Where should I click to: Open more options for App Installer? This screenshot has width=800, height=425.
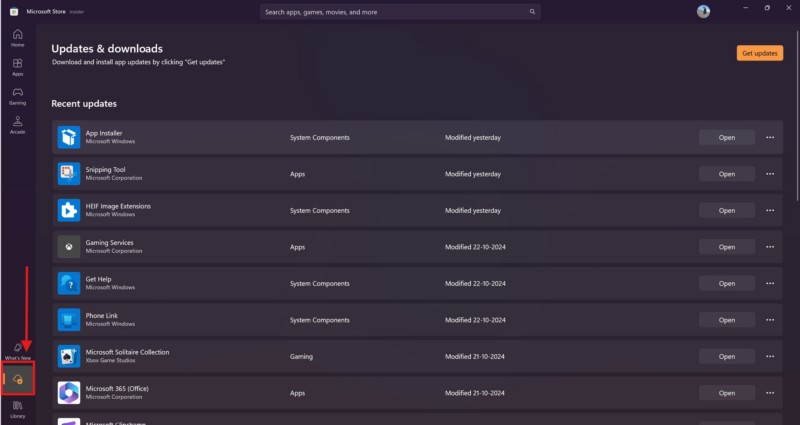pos(770,137)
